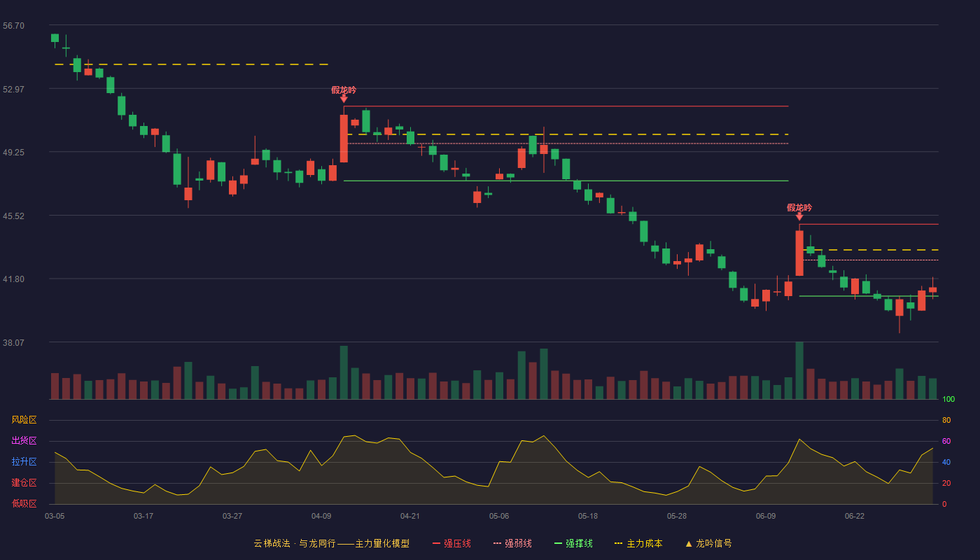Click the 05-18 date label

(588, 516)
